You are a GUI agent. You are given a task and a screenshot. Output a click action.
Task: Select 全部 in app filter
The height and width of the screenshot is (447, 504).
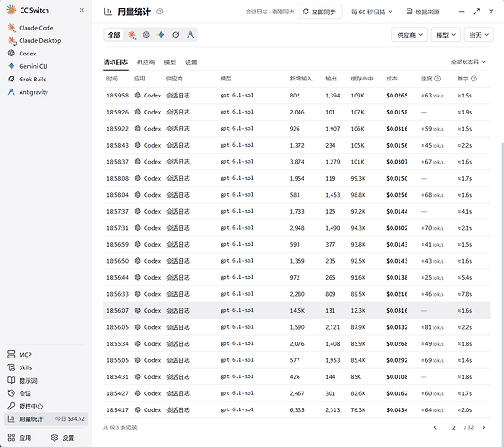[x=113, y=35]
